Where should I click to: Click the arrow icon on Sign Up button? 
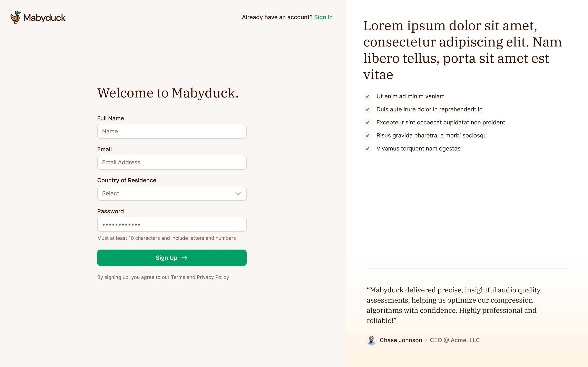[x=184, y=258]
